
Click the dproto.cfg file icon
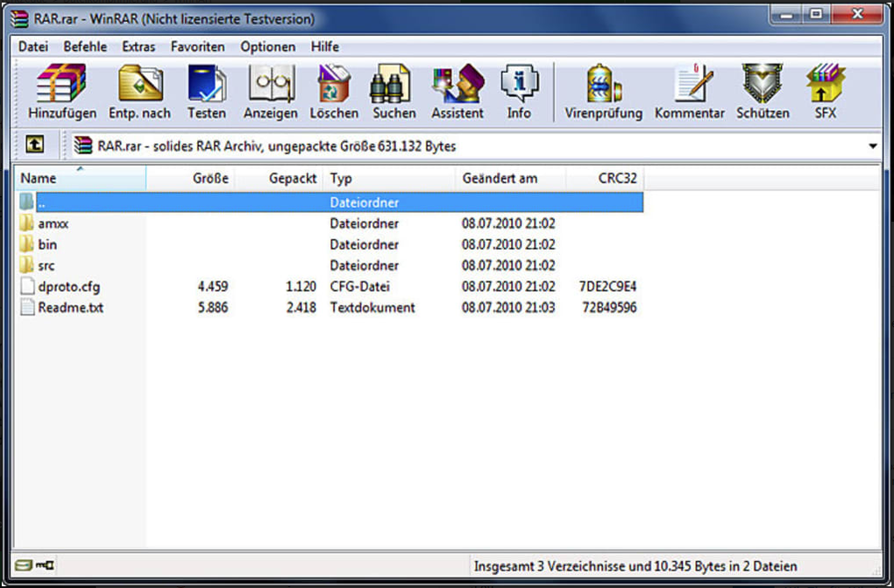tap(27, 287)
